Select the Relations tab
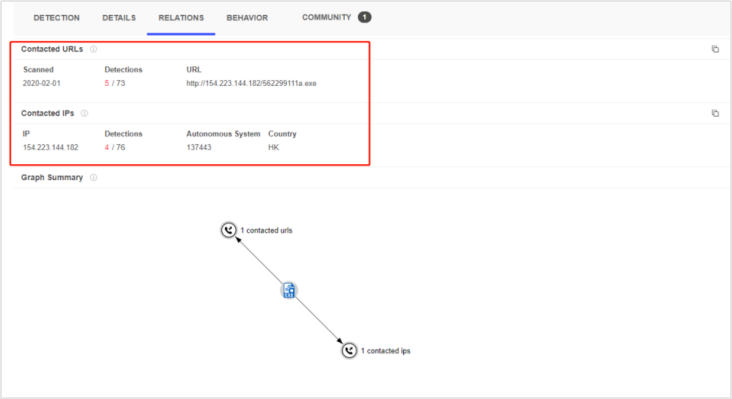Viewport: 732px width, 399px height. pos(181,18)
